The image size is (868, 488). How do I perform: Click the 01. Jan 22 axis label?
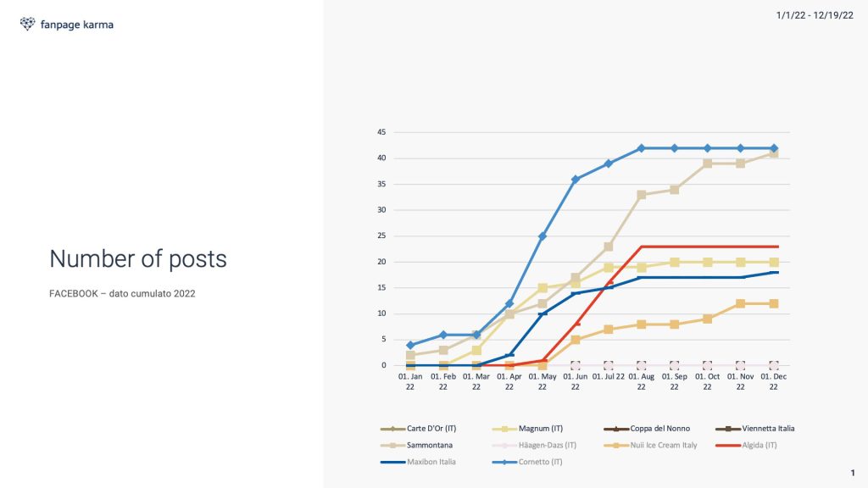(410, 382)
